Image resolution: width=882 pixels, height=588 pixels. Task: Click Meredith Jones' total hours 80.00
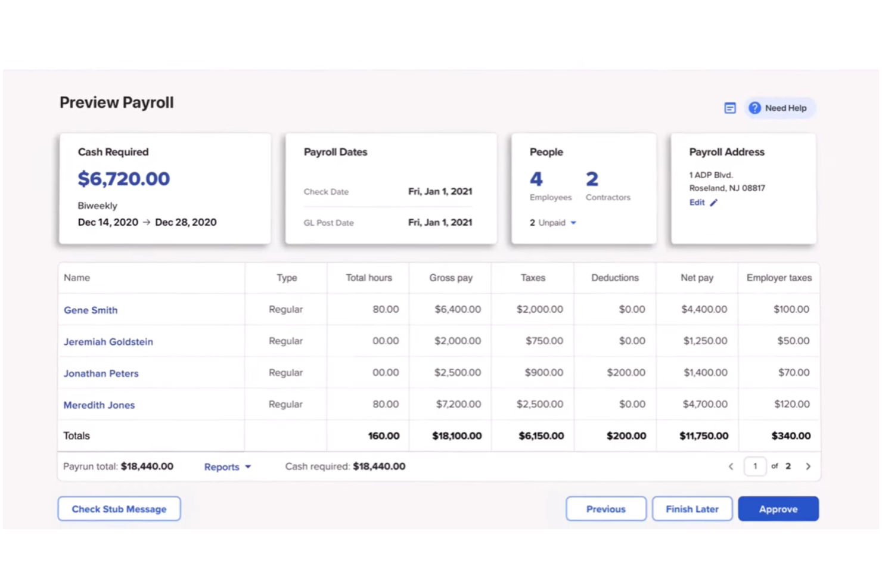click(x=386, y=404)
